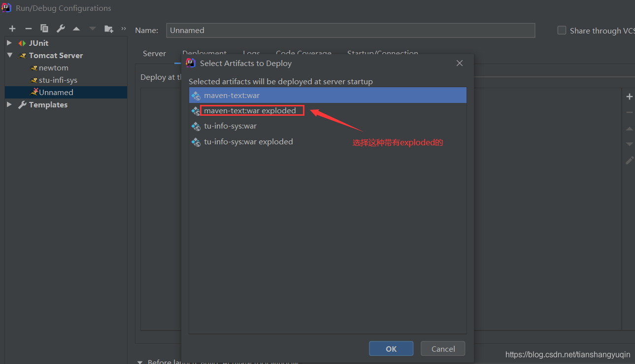The width and height of the screenshot is (635, 364).
Task: Switch to Code Coverage tab
Action: [x=303, y=52]
